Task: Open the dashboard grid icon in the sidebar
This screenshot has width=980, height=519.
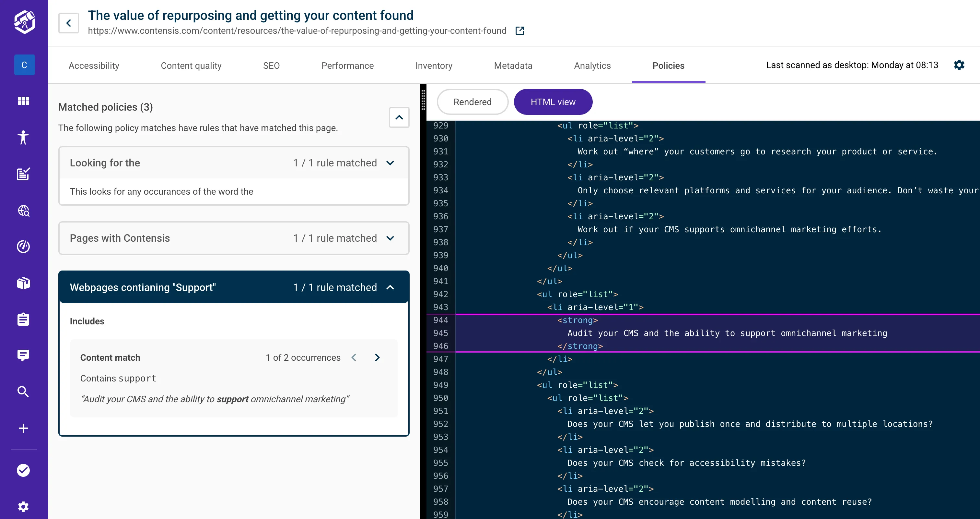Action: coord(24,101)
